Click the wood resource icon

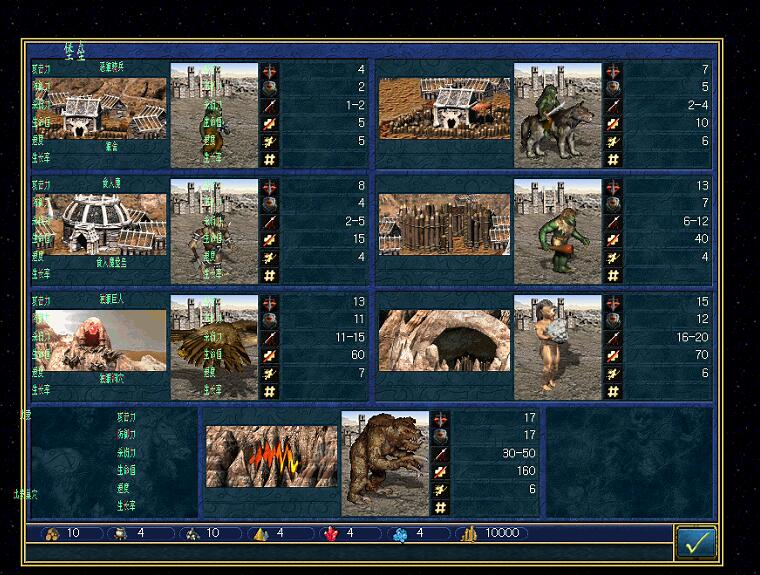coord(51,534)
